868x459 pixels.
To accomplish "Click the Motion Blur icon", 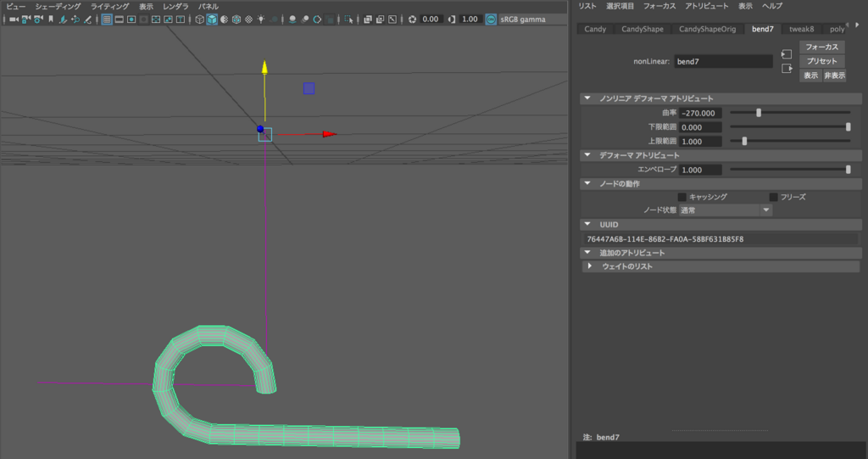I will (x=304, y=20).
